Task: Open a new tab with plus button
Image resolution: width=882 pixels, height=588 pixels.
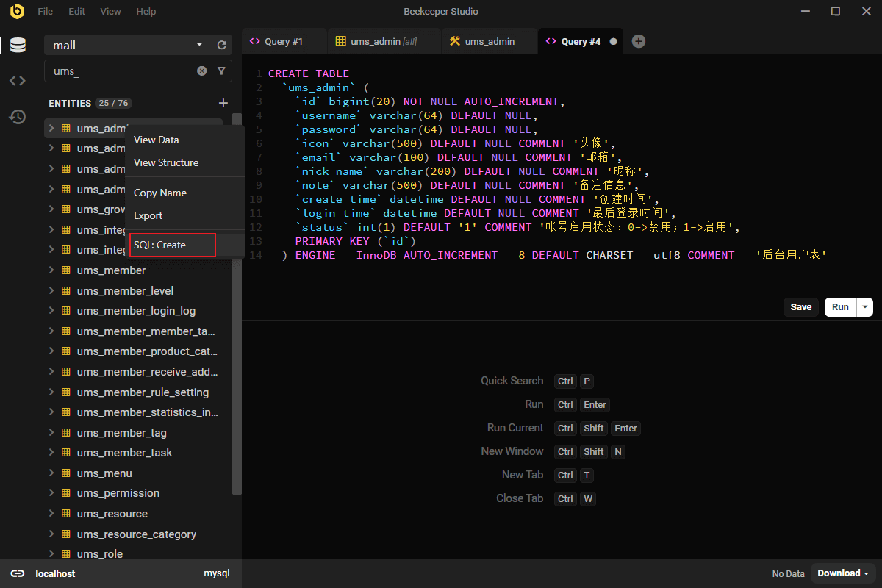Action: [x=639, y=42]
